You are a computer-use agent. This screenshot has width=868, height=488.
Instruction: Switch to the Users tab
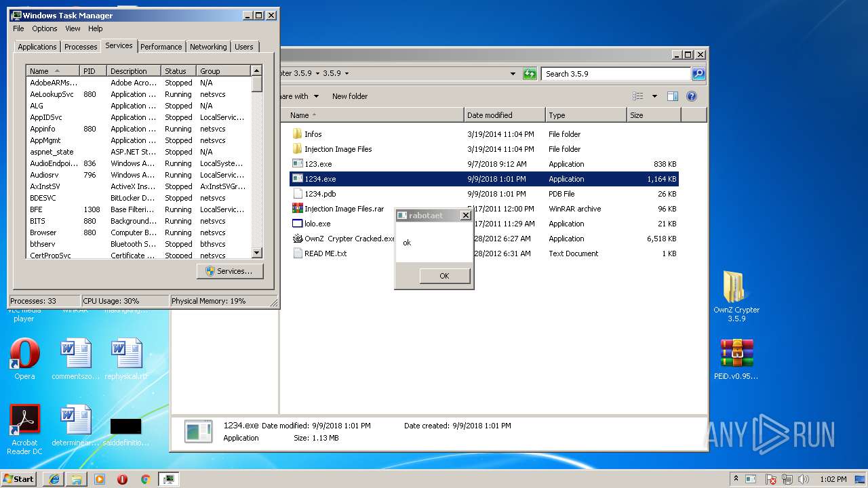tap(244, 47)
